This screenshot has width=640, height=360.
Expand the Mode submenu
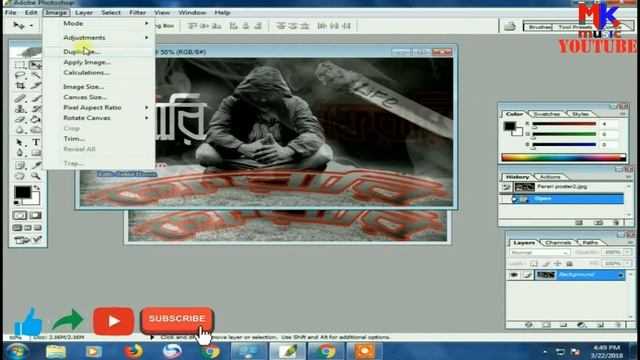98,24
